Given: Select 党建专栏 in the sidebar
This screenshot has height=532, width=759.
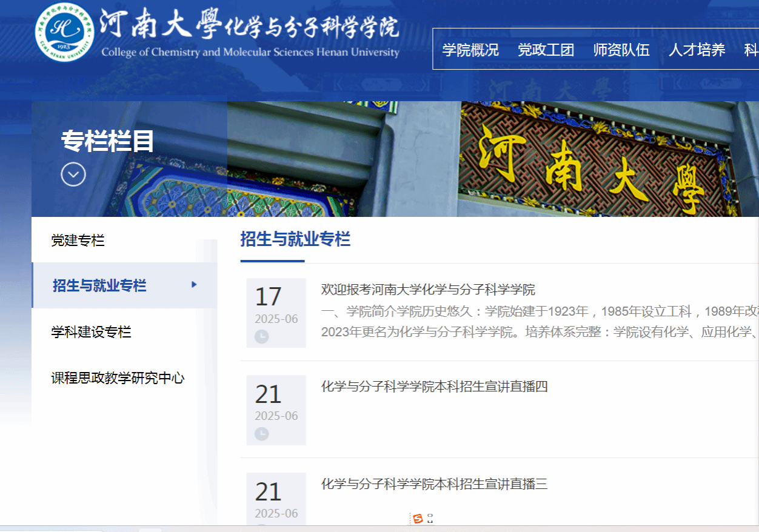Looking at the screenshot, I should (78, 241).
